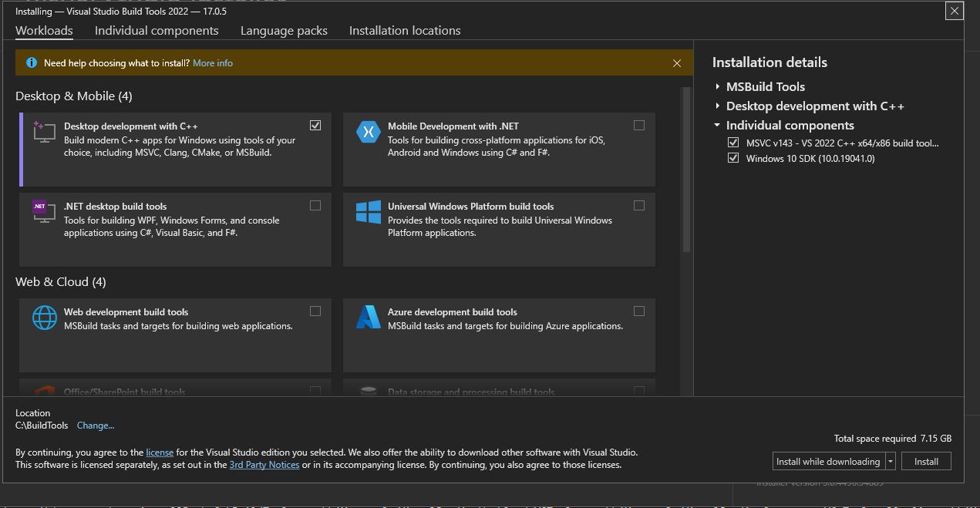980x508 pixels.
Task: Click the MSVC v143 build tools component label
Action: 843,143
